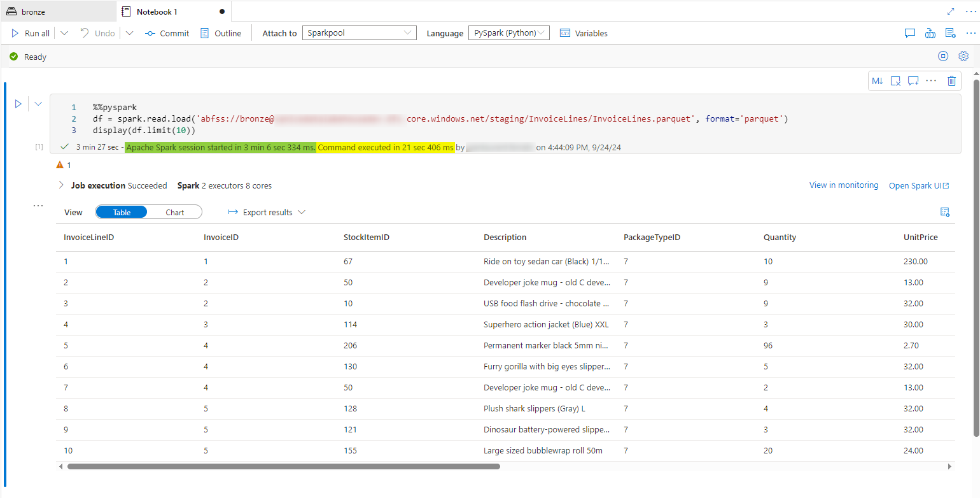This screenshot has width=980, height=498.
Task: Expand the Job execution details
Action: pyautogui.click(x=61, y=185)
